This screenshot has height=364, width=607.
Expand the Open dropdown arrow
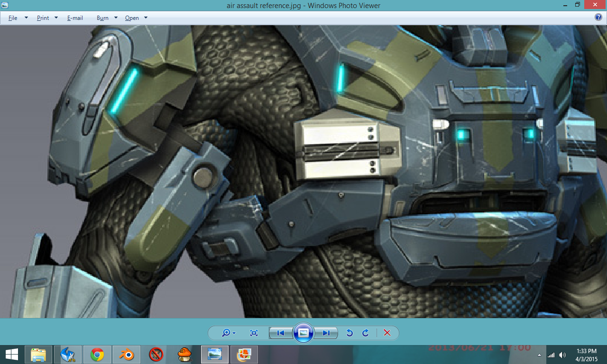tap(146, 18)
